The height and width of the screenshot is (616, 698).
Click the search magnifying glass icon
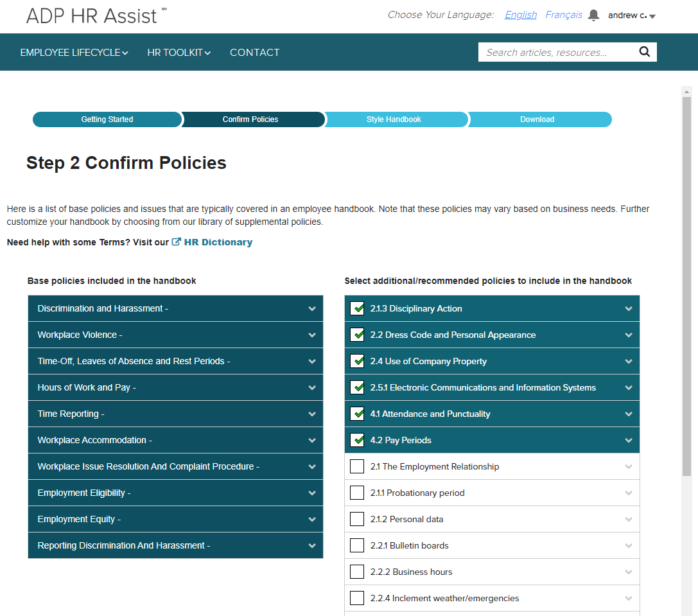point(644,51)
